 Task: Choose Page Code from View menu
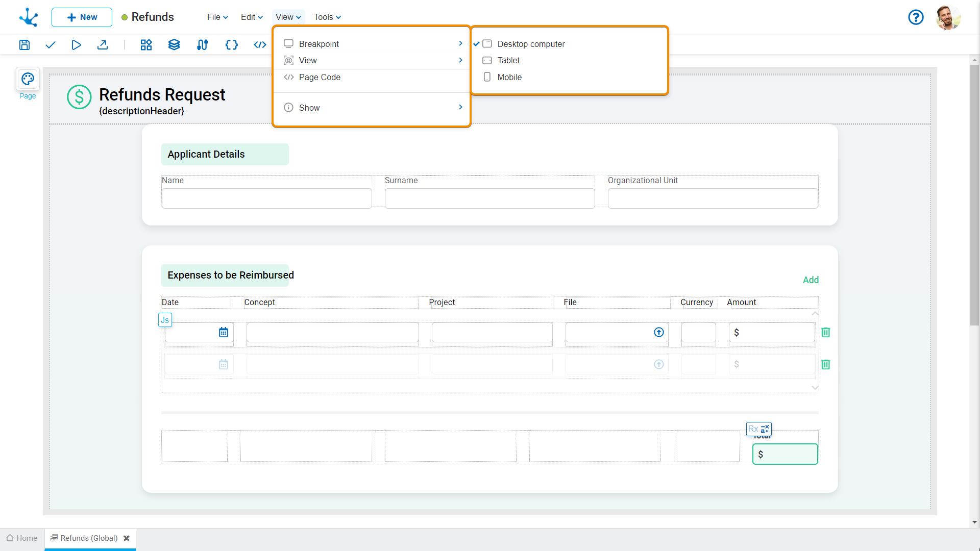pos(320,77)
